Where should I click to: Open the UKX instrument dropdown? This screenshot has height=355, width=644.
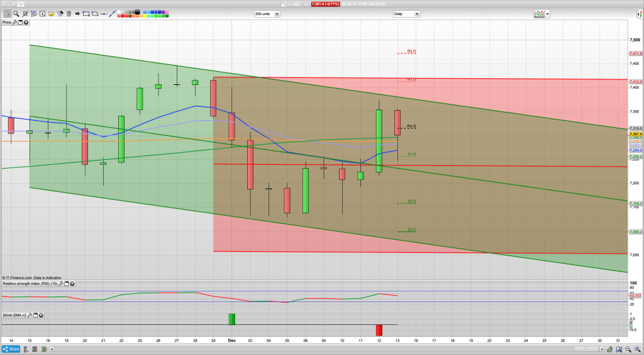point(289,4)
